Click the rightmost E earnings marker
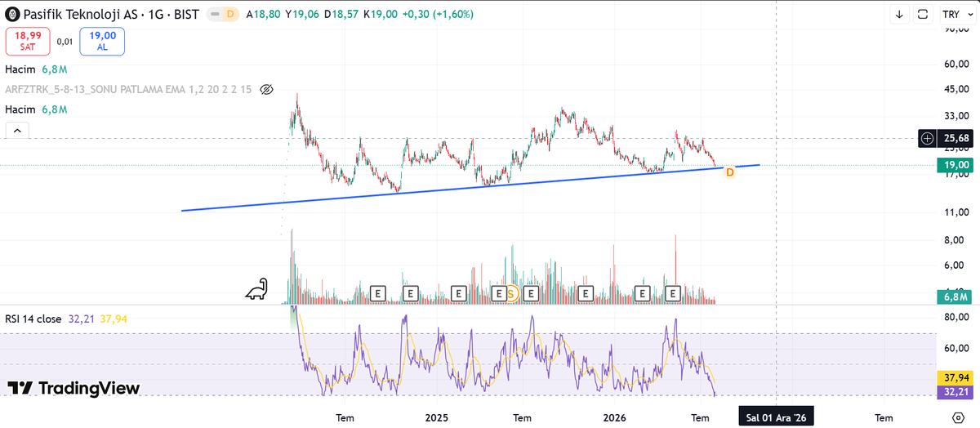 point(674,292)
